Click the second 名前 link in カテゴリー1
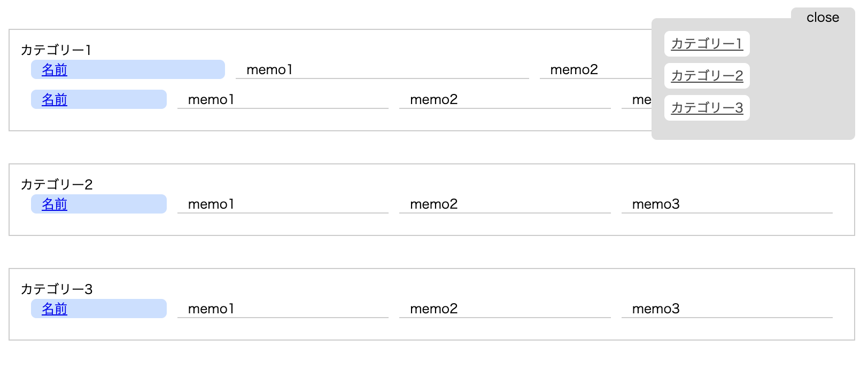The image size is (868, 379). [x=55, y=100]
